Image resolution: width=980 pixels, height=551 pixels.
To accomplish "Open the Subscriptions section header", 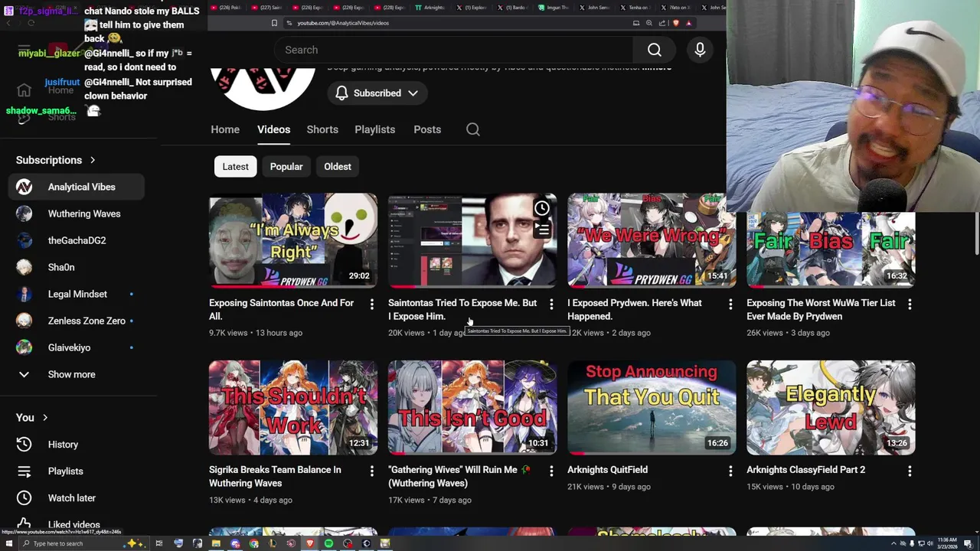I will click(x=56, y=160).
